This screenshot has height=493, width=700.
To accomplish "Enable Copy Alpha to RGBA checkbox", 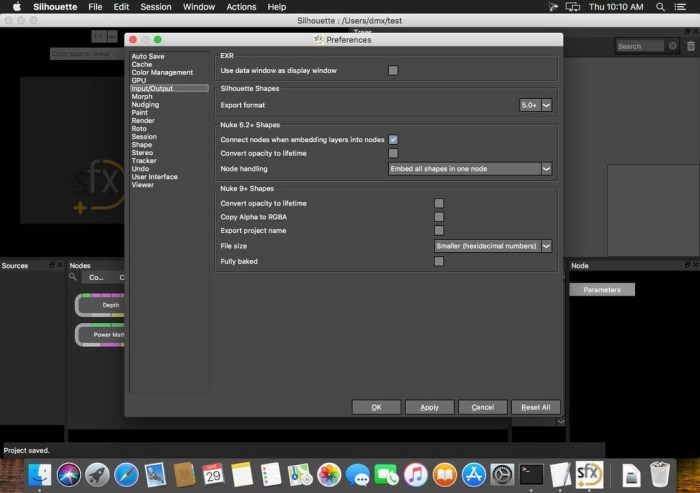I will point(439,217).
